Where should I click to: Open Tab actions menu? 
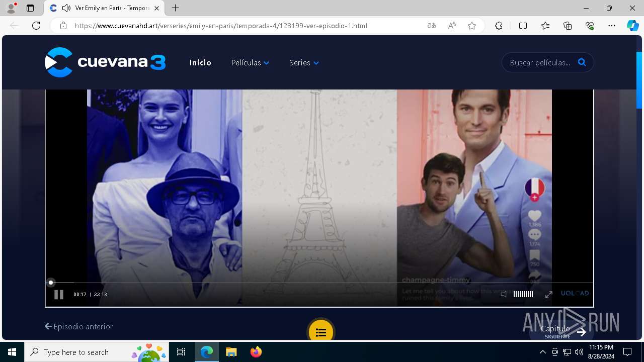coord(30,8)
